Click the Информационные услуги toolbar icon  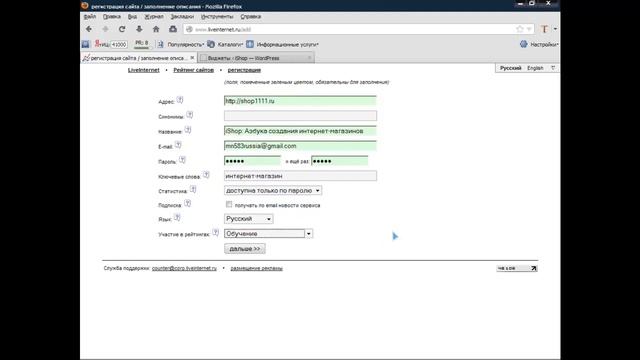tap(250, 44)
